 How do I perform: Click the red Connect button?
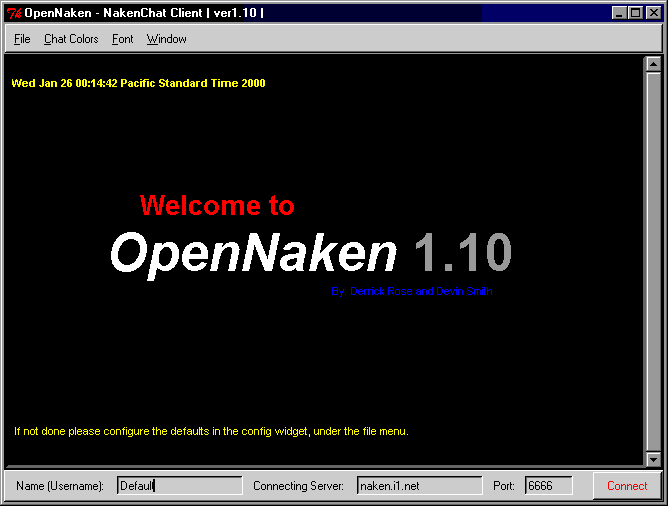tap(627, 486)
